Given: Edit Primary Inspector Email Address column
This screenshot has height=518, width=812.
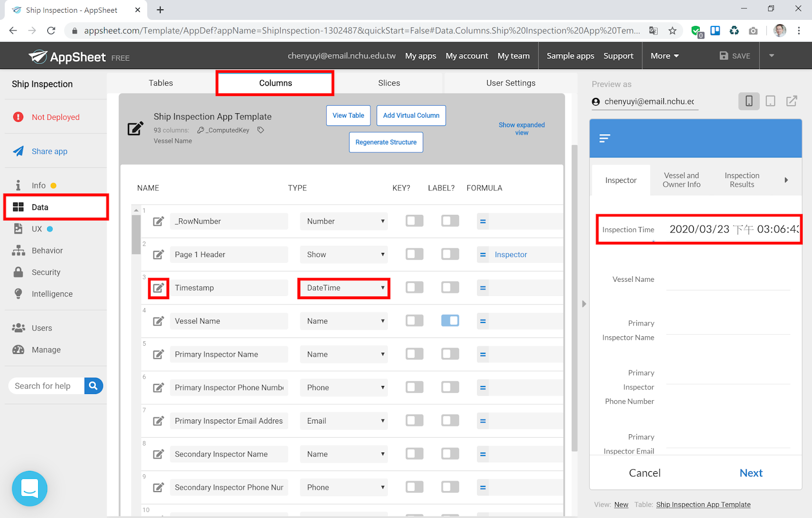Looking at the screenshot, I should 159,421.
